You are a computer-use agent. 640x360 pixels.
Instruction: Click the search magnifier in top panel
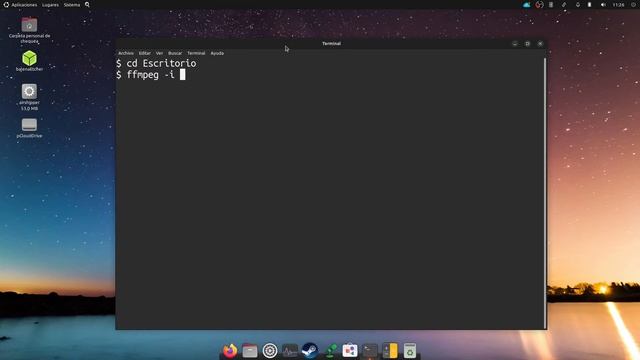[x=87, y=5]
